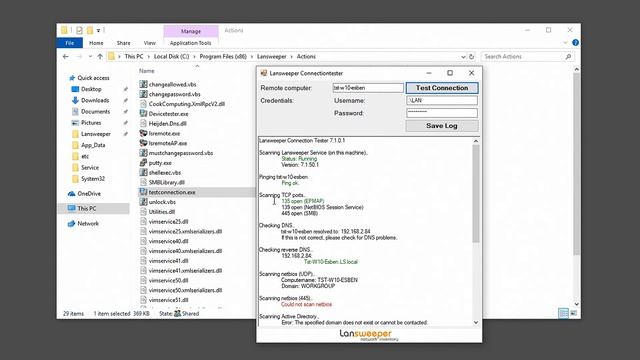Click the Explorer file list scrollbar

[x=576, y=164]
